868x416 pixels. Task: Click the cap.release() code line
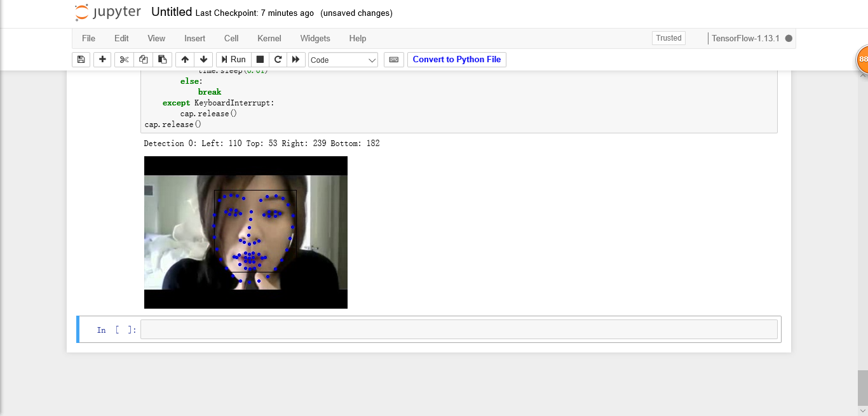pyautogui.click(x=173, y=124)
